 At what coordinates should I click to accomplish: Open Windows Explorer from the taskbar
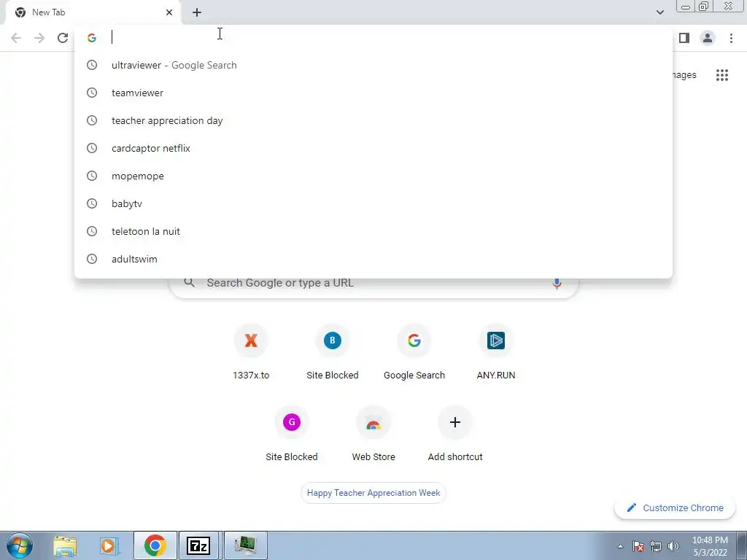65,545
